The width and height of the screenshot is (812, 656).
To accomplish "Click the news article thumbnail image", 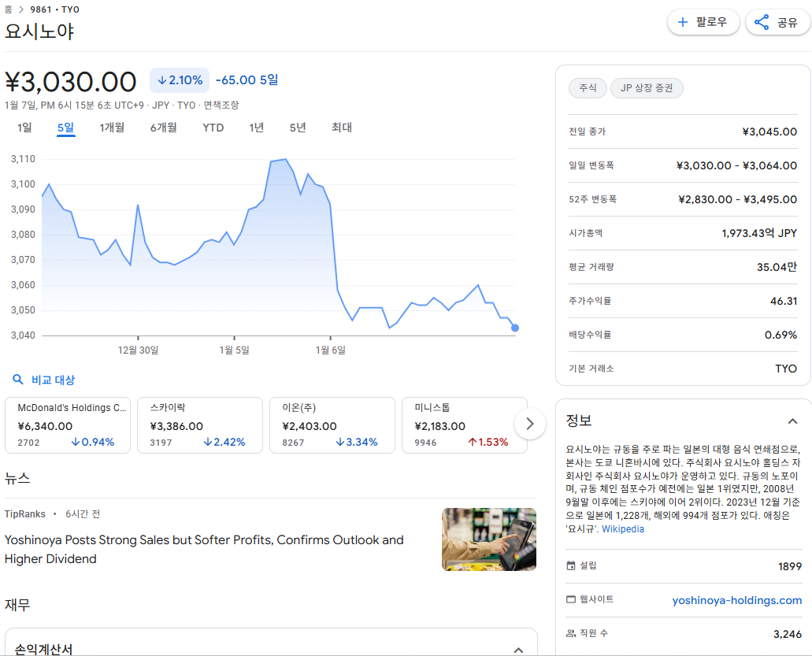I will pos(489,539).
